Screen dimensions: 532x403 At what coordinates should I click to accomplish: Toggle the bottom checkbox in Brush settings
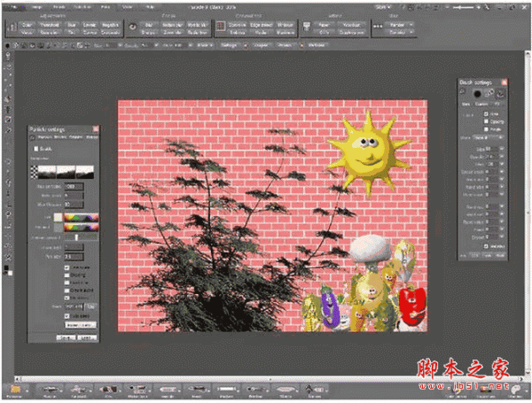[x=486, y=246]
